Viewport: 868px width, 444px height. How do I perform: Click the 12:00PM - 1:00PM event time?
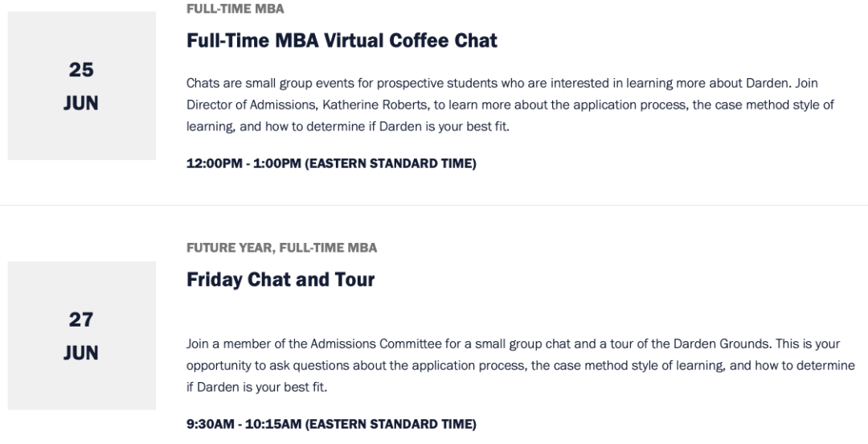[244, 163]
